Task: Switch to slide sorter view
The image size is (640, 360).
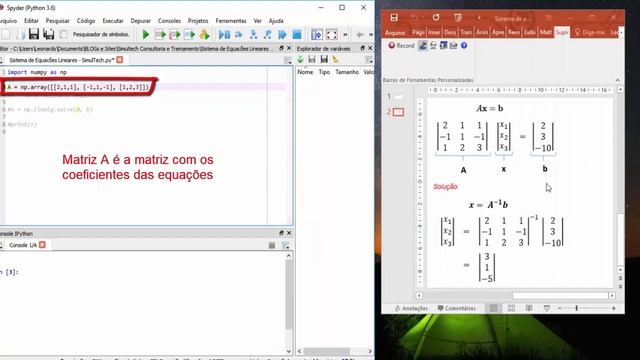Action: click(511, 308)
